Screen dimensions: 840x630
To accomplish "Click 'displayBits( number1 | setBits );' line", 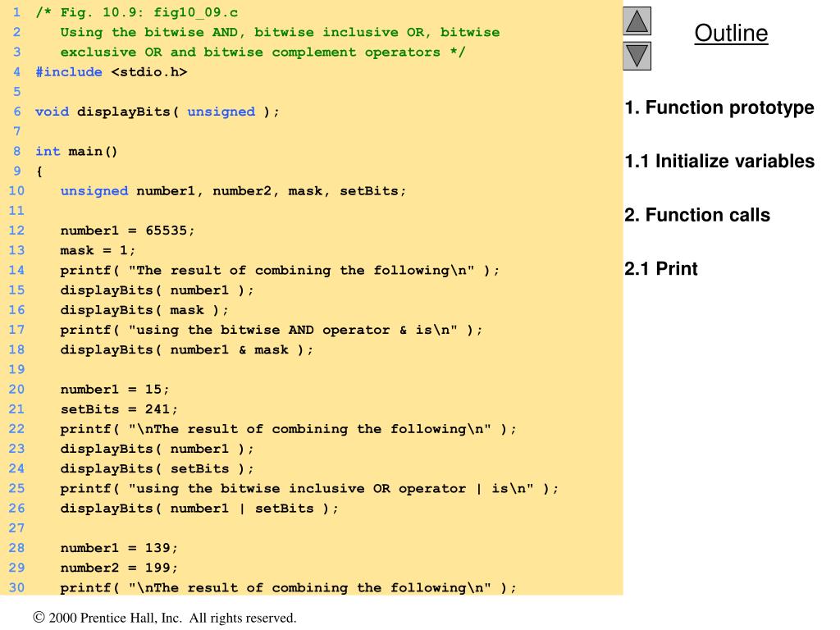I will tap(199, 508).
